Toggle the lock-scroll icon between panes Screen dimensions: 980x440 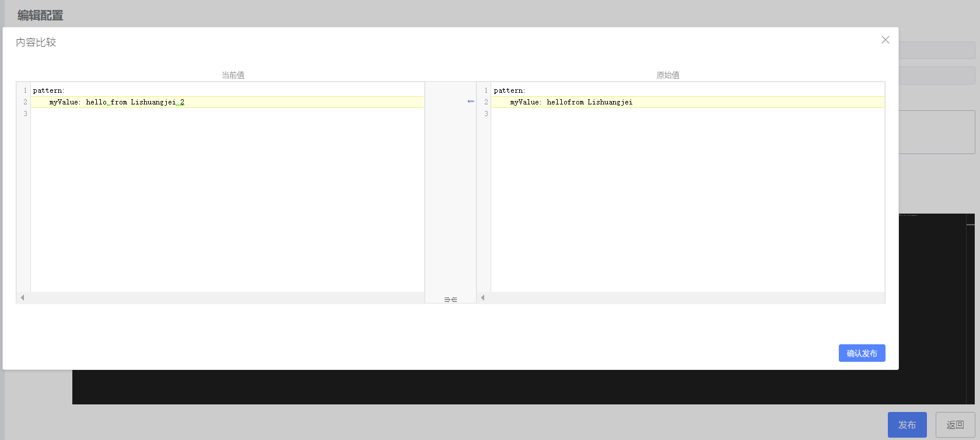tap(450, 299)
